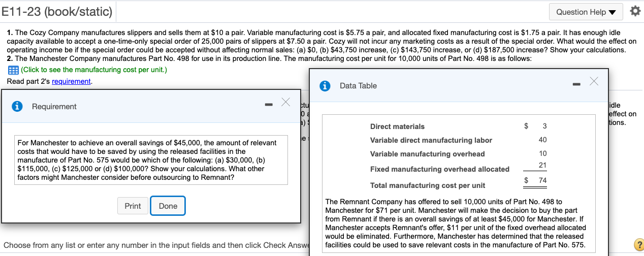
Task: Select 'Total manufacturing cost per unit' label
Action: tap(427, 185)
